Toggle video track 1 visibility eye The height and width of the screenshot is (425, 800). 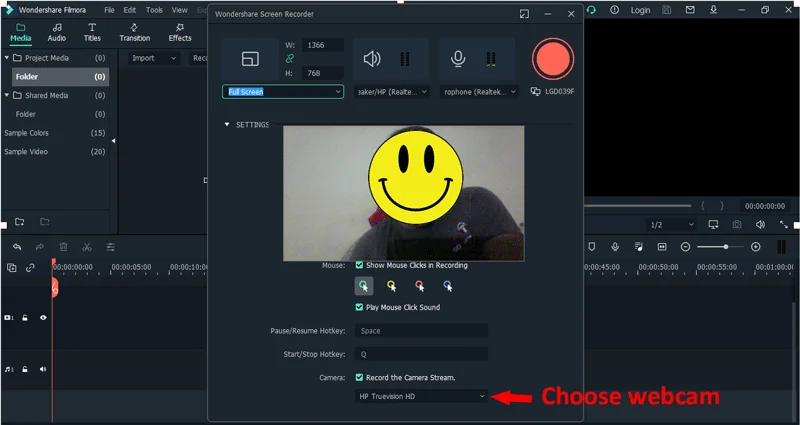tap(43, 317)
